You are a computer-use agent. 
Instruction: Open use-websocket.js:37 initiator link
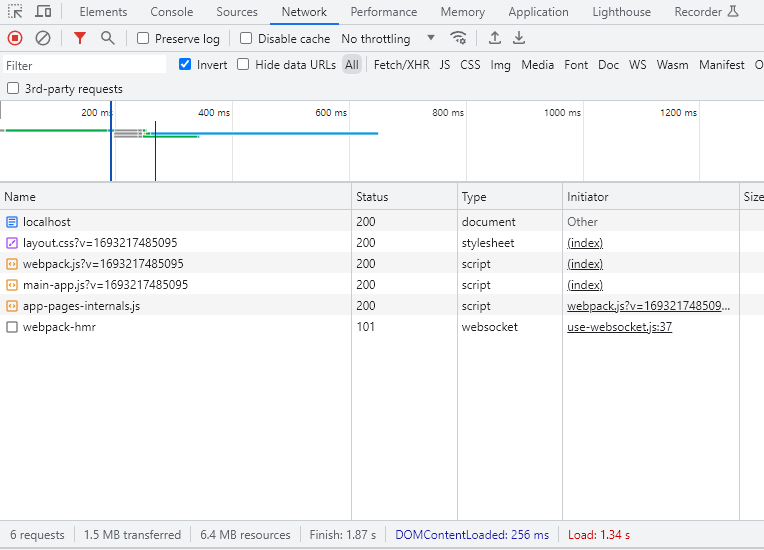619,326
